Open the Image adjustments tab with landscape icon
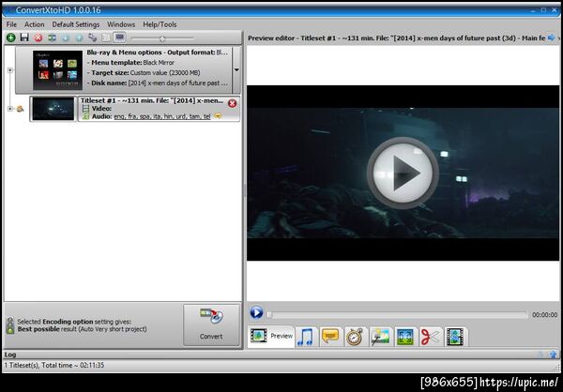 pos(380,337)
